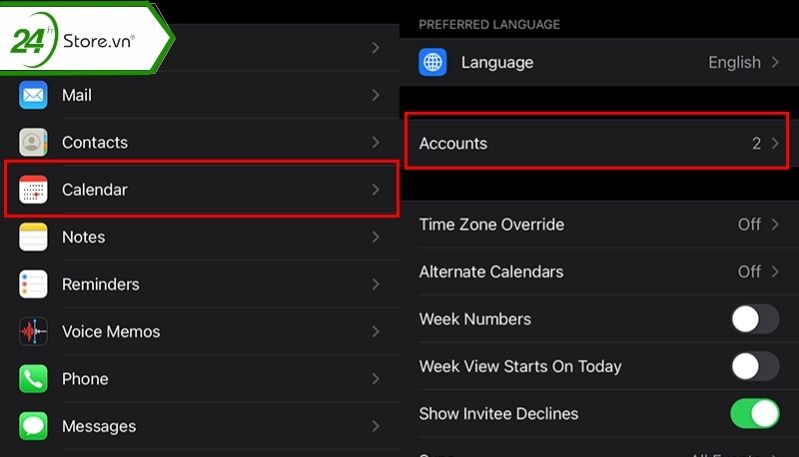The height and width of the screenshot is (457, 799).
Task: Open the Contacts settings entry
Action: point(200,142)
